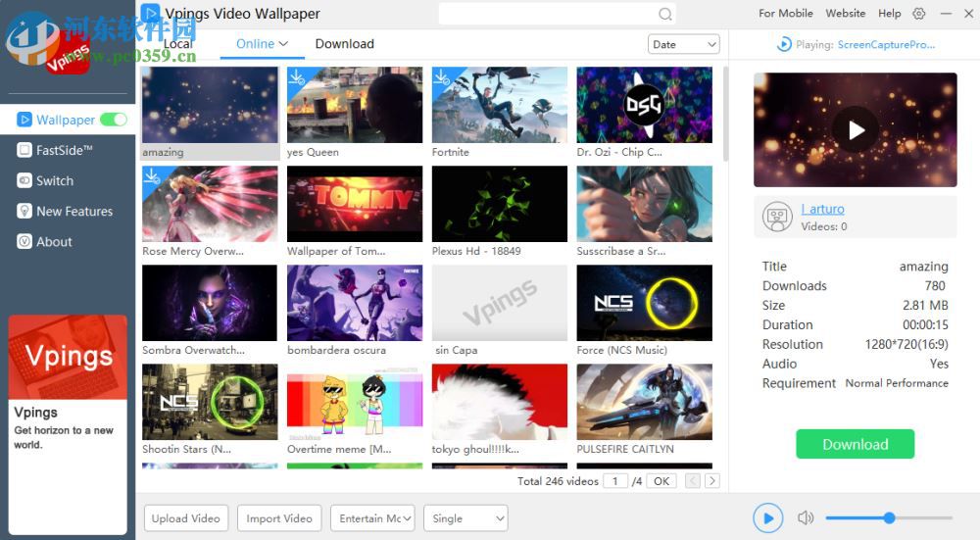This screenshot has width=980, height=540.
Task: Click the About sidebar icon
Action: [x=24, y=242]
